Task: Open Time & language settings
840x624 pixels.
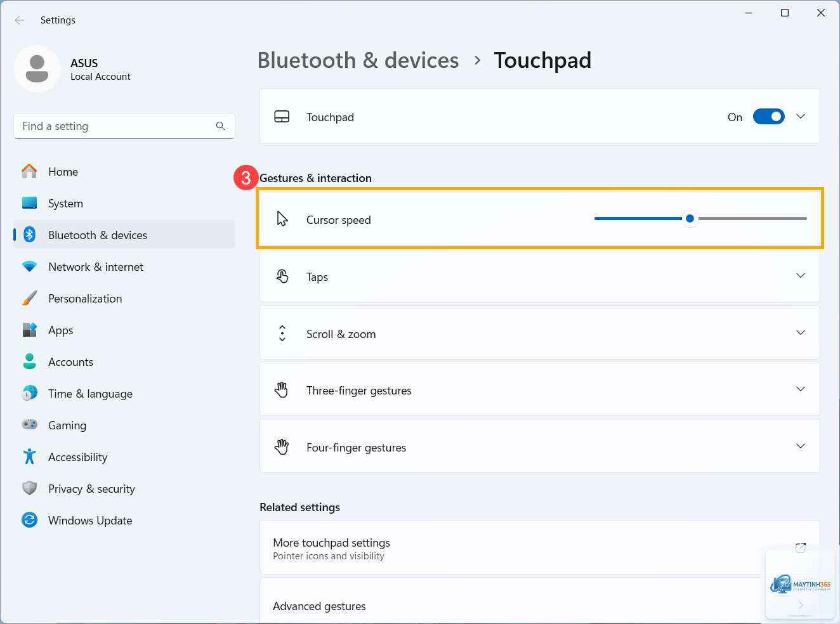Action: pyautogui.click(x=124, y=393)
